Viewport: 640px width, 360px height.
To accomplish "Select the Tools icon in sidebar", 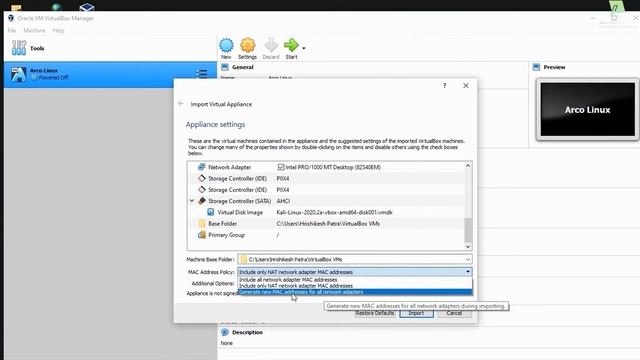I will tap(19, 48).
